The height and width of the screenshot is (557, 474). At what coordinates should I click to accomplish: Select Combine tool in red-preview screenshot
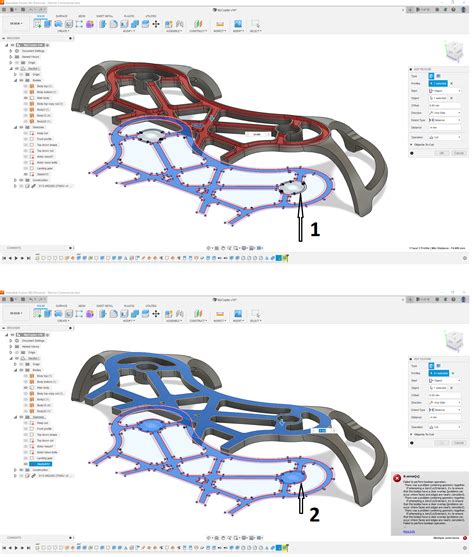135,24
